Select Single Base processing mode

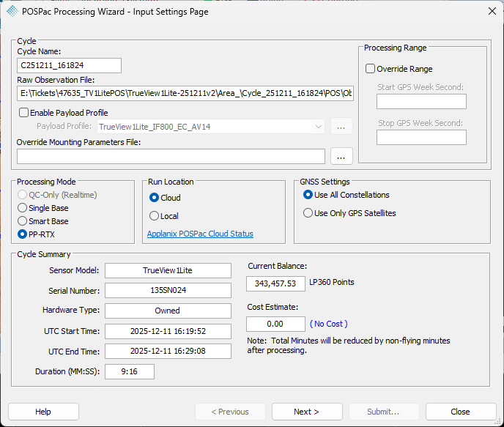pos(22,208)
